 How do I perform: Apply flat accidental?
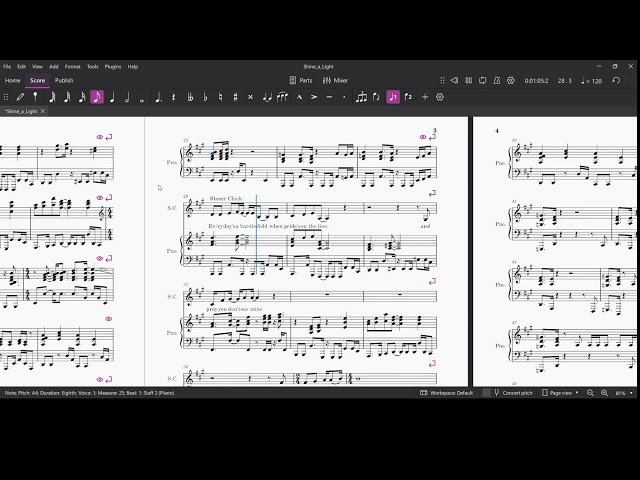point(205,97)
